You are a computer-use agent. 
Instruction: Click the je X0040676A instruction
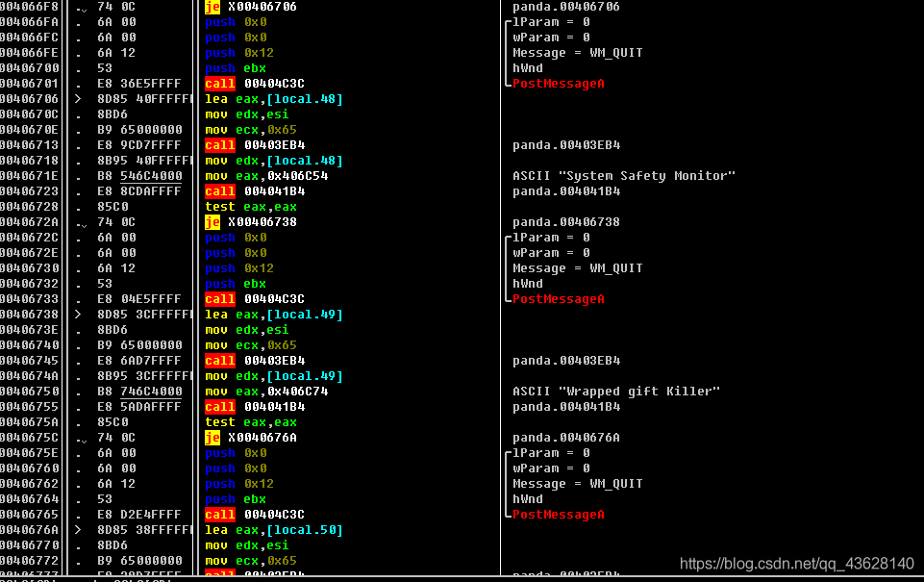point(251,438)
